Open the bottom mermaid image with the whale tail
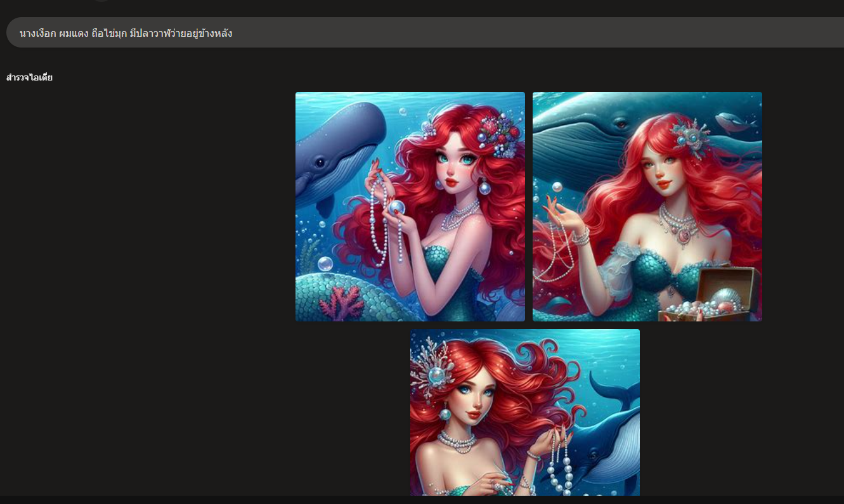844x504 pixels. pos(524,412)
